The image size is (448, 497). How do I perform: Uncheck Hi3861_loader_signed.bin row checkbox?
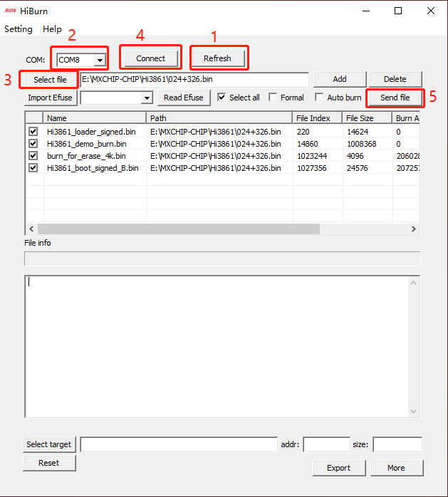point(33,132)
